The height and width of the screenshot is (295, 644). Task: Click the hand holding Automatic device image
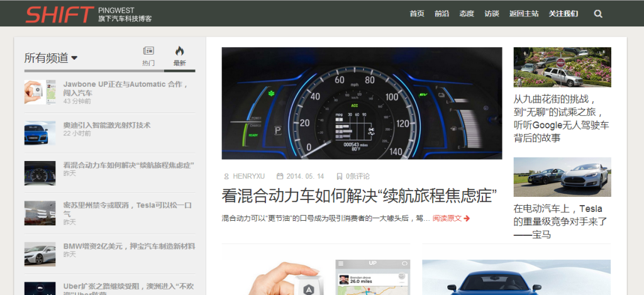tap(316, 277)
